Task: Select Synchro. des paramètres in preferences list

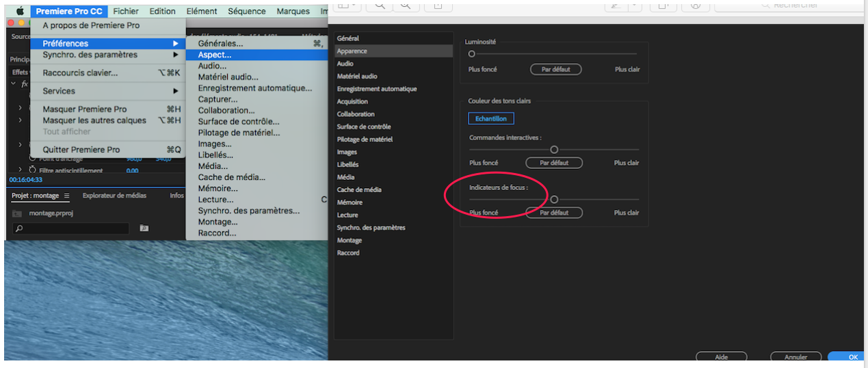Action: (393, 228)
